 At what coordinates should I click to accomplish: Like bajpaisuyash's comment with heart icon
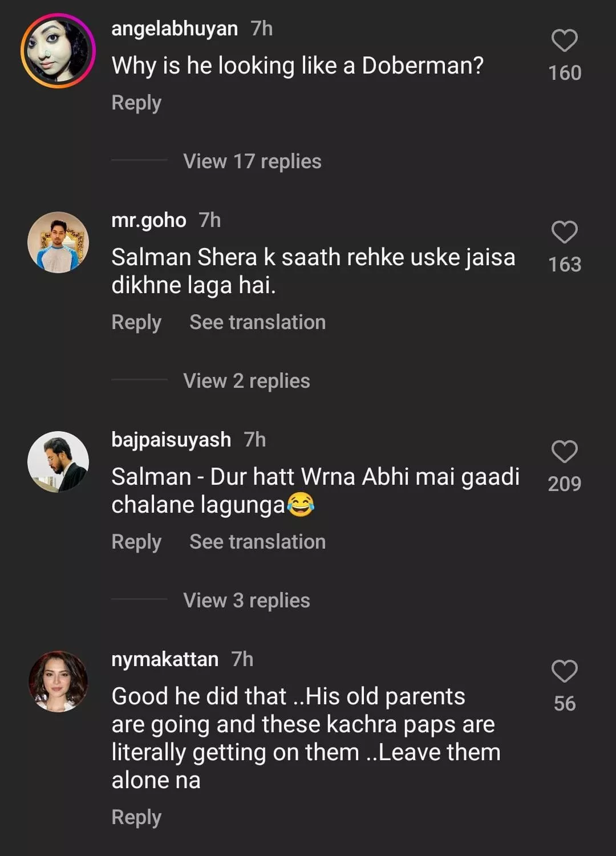tap(565, 452)
